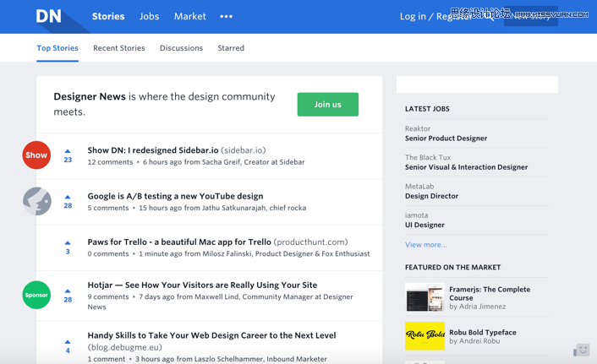Screen dimensions: 597x364
Task: Open 1 comment on Handy Skills story
Action: tap(107, 359)
